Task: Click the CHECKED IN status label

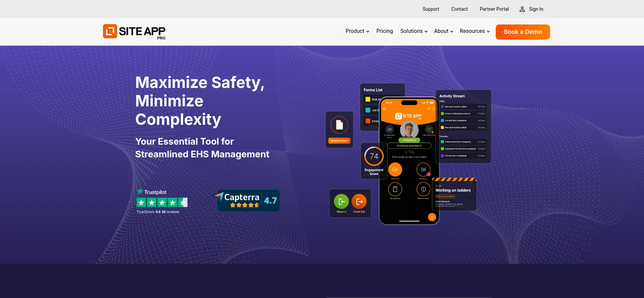Action: [x=409, y=140]
